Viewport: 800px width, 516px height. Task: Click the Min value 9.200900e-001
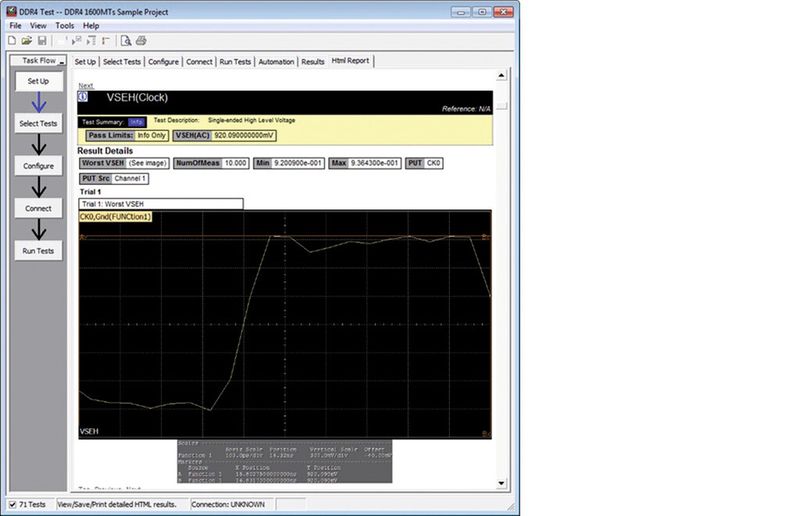tap(297, 163)
